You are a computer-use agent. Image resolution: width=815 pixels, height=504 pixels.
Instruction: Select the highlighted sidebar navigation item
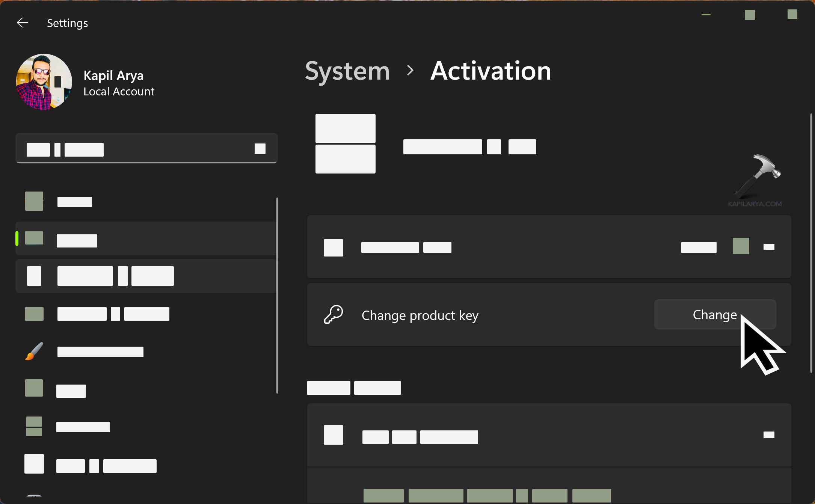(x=146, y=239)
